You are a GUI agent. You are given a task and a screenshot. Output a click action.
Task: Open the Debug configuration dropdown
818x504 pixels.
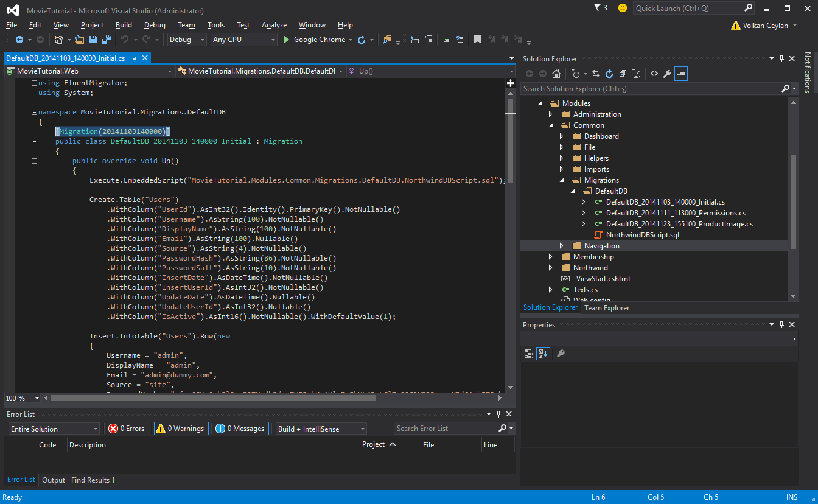pyautogui.click(x=187, y=40)
